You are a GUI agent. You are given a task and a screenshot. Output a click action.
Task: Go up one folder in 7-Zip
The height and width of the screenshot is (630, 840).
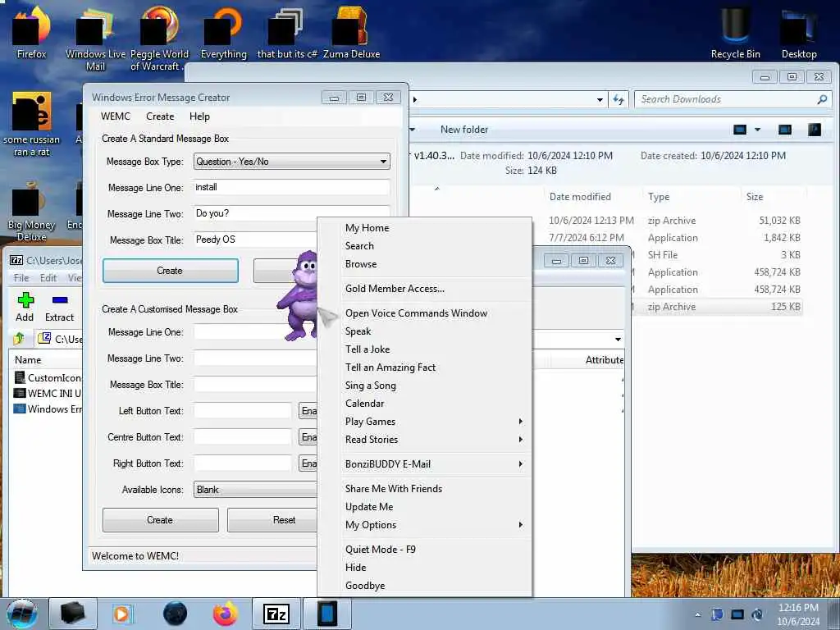(x=19, y=339)
